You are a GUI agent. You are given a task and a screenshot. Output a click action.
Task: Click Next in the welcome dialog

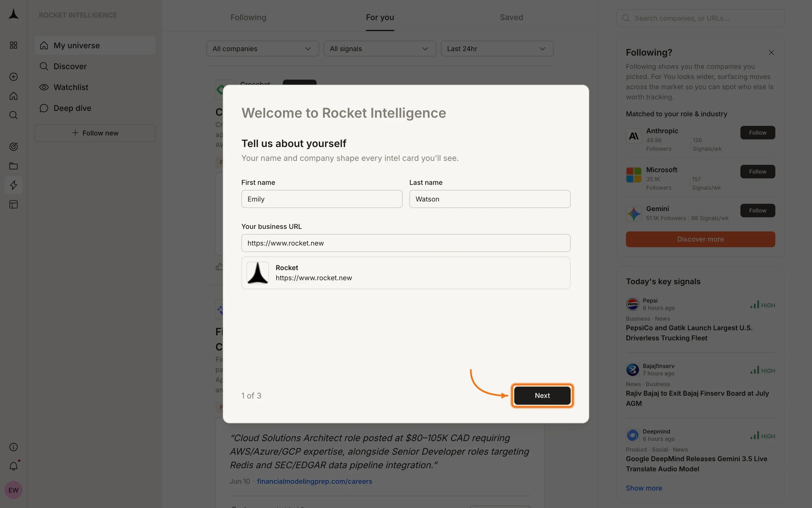542,395
